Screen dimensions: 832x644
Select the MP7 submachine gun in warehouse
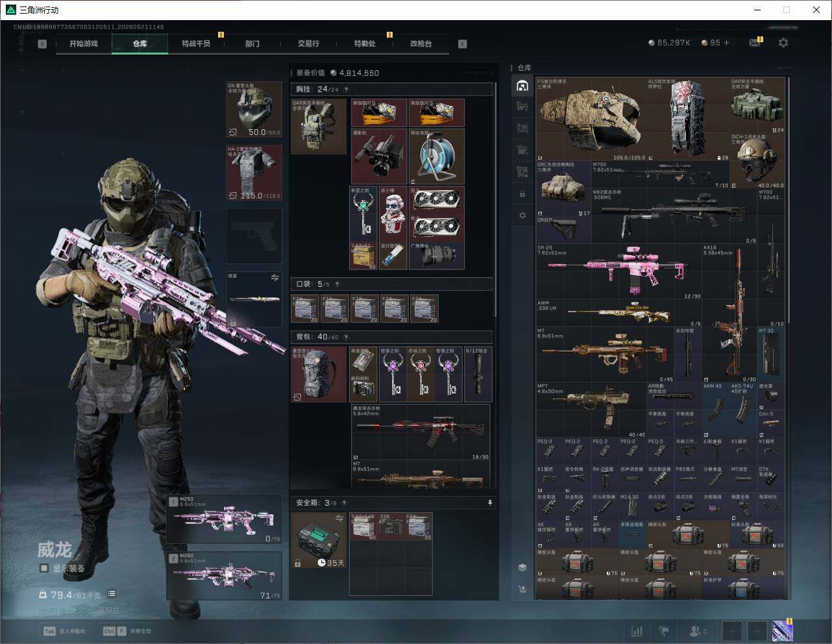591,411
